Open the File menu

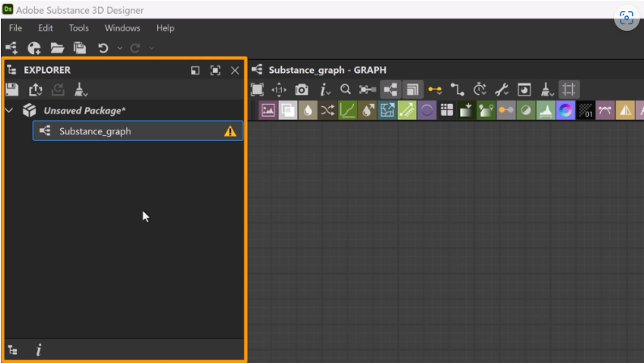click(x=15, y=28)
